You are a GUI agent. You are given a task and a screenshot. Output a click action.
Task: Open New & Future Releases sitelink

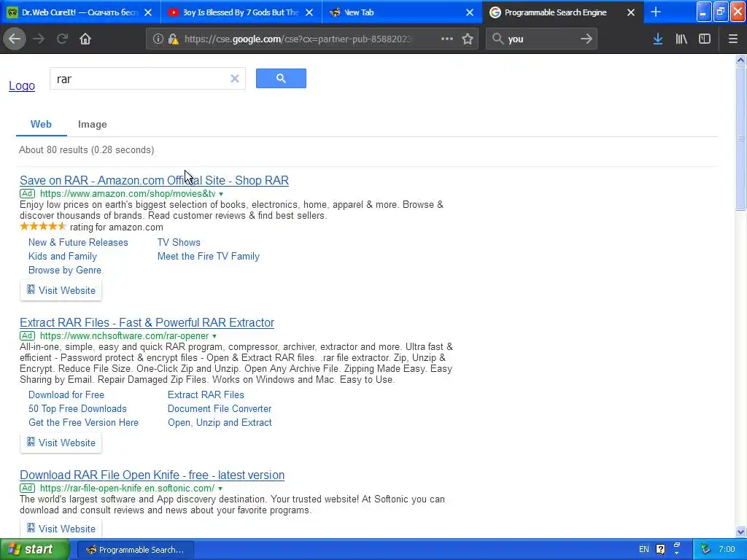78,242
